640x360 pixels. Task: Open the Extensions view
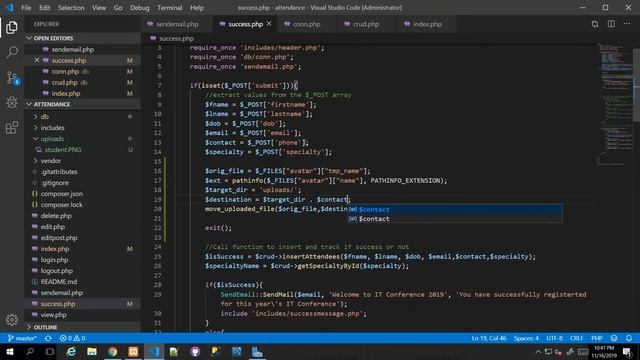pos(12,127)
